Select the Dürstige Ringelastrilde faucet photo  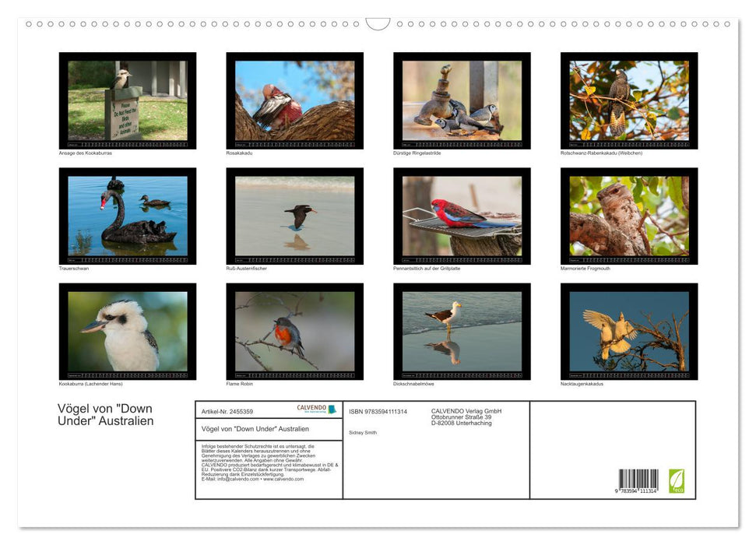click(x=462, y=100)
